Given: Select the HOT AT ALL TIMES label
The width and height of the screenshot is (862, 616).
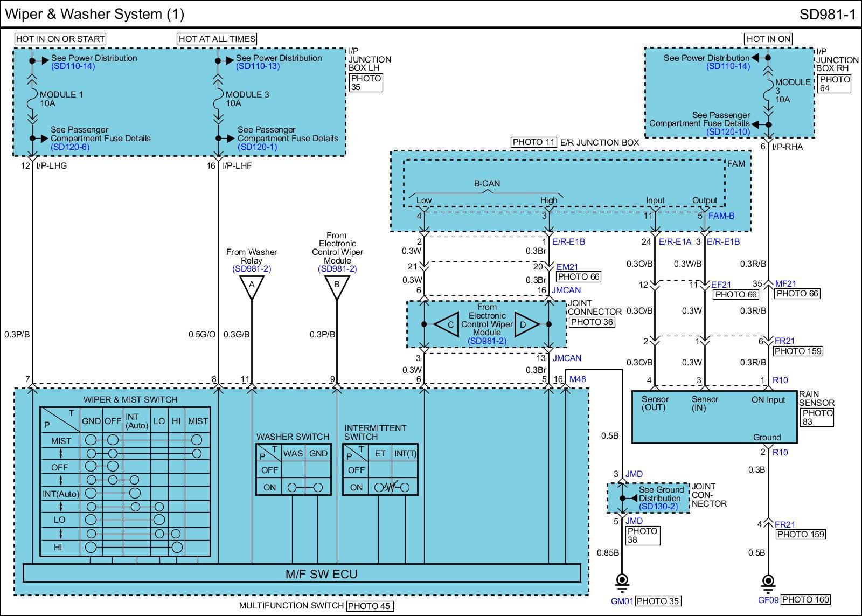Looking at the screenshot, I should point(217,39).
